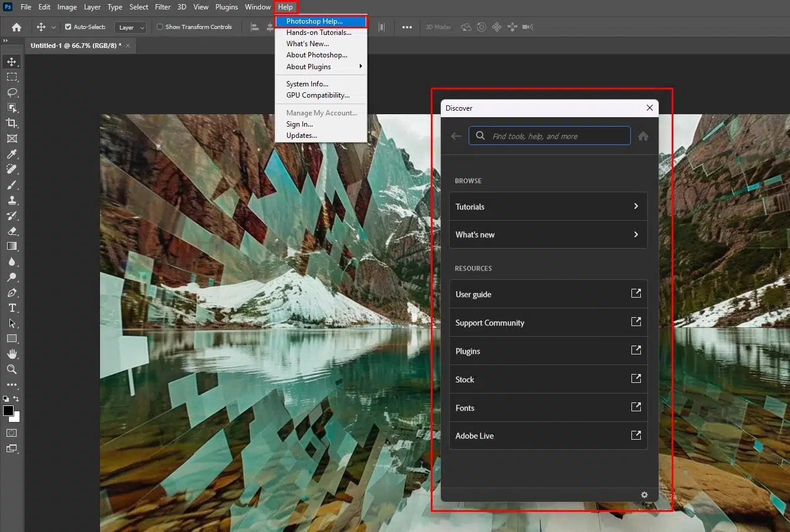790x532 pixels.
Task: Open the Filter menu
Action: click(x=163, y=7)
